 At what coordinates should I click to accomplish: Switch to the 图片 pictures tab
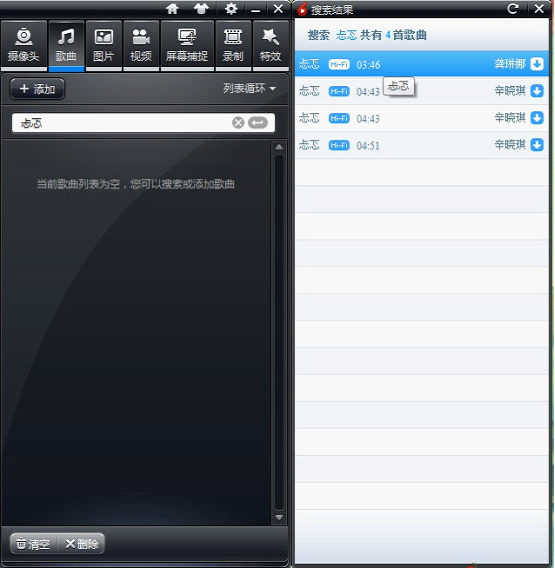tap(104, 45)
